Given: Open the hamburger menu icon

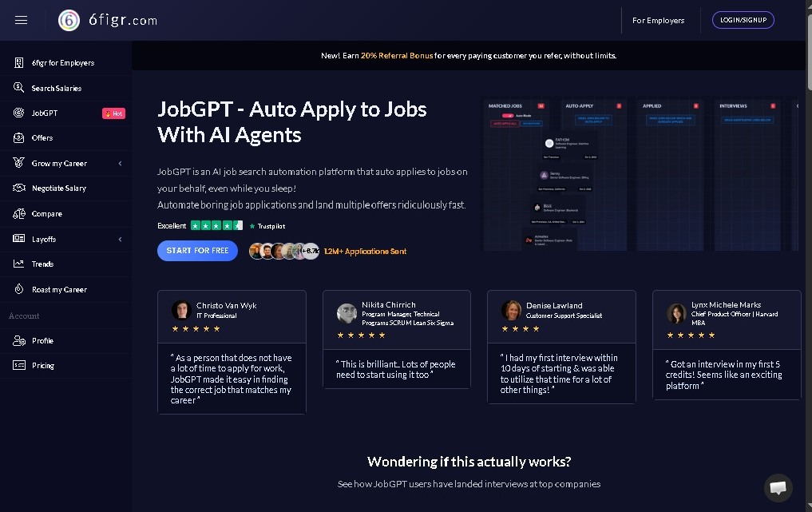Looking at the screenshot, I should click(x=22, y=20).
